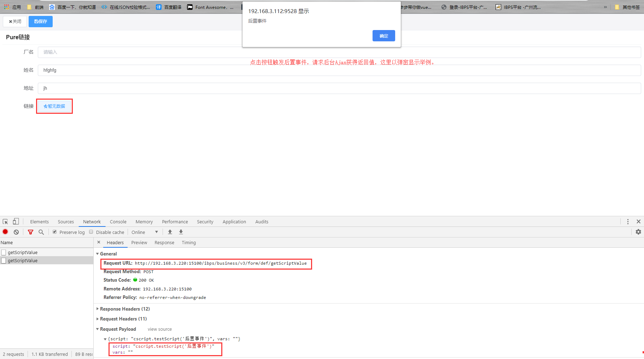
Task: Open the Online throttling dropdown
Action: (x=145, y=232)
